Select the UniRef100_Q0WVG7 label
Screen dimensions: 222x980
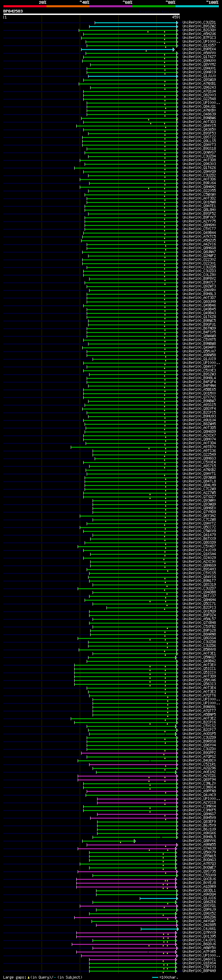point(199,153)
